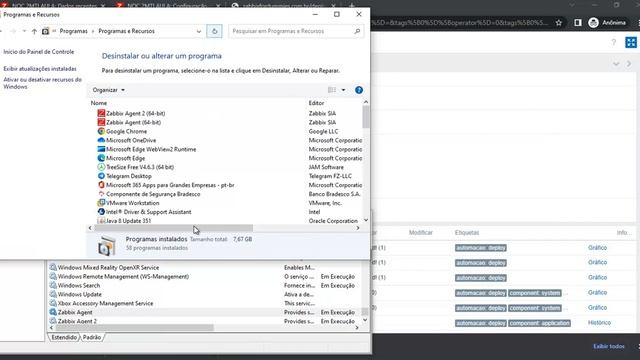Select the Zabbix Agent 2 (64-bit) program icon
Viewport: 640px width, 360px height.
point(101,113)
